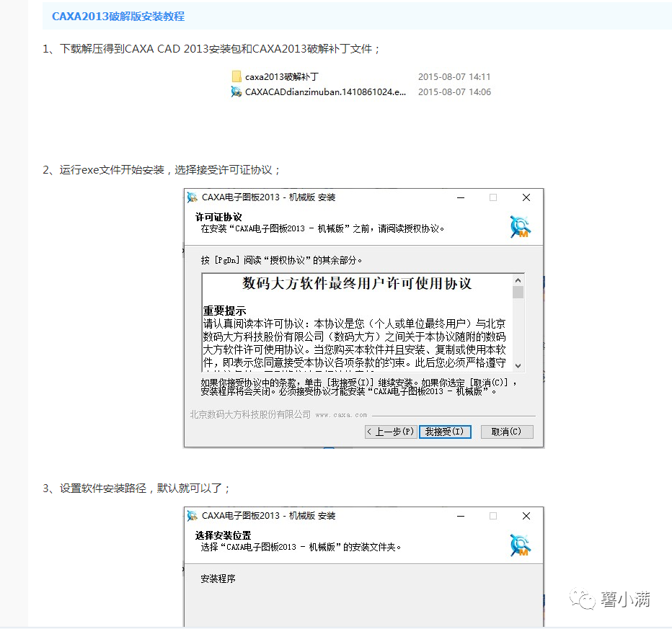Click the license text scrollbar thumb
This screenshot has width=672, height=629.
518,292
